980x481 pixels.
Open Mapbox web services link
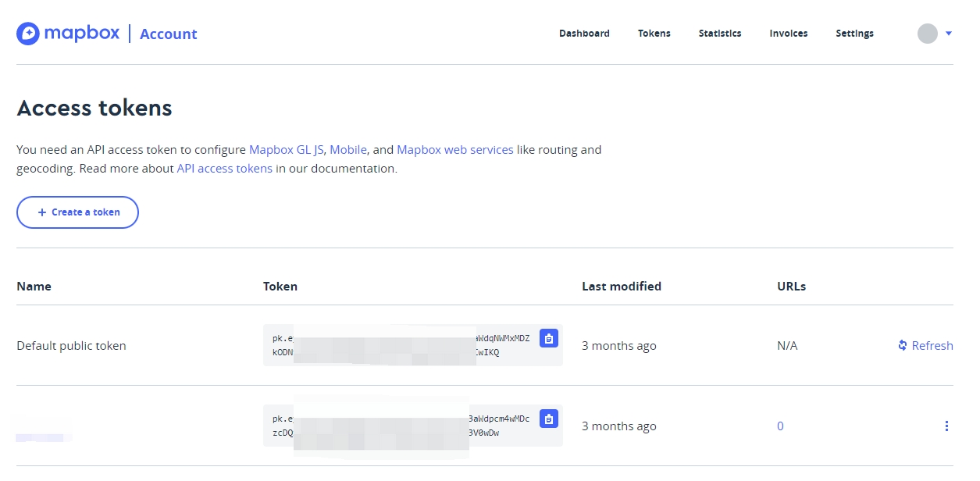[x=455, y=149]
